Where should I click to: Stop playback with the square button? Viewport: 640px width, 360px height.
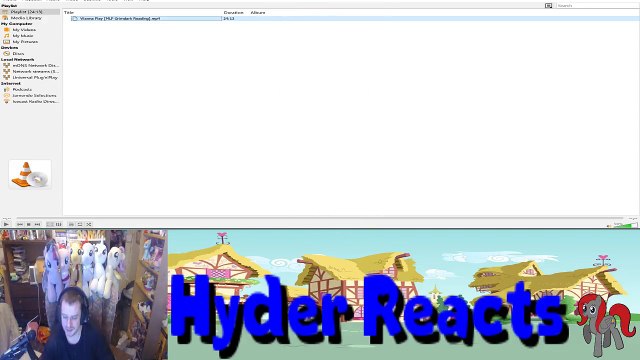(29, 224)
